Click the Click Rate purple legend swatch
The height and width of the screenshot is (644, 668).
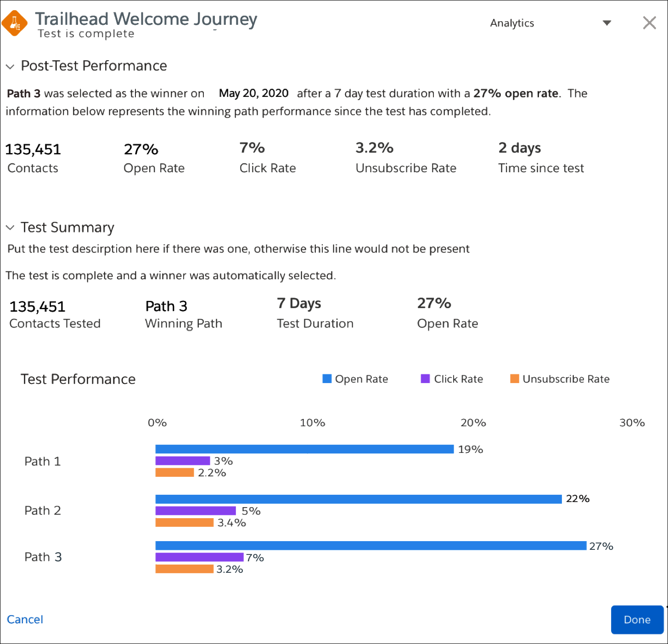425,378
